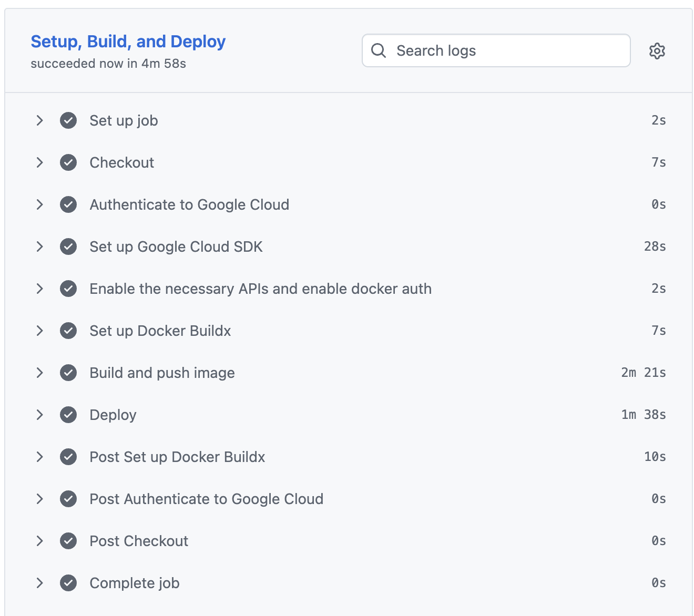Click the checkmark icon beside Deploy
The height and width of the screenshot is (616, 694).
68,415
